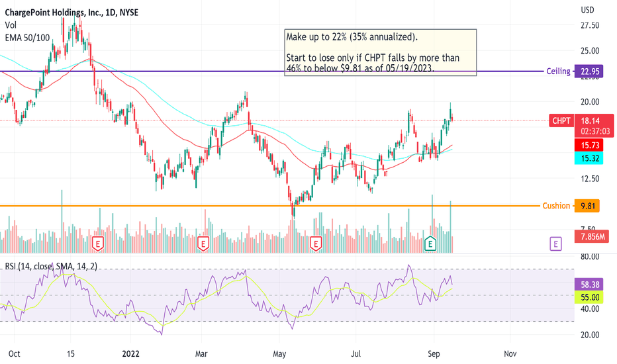The image size is (617, 364).
Task: Click the EMA 50/100 indicator label
Action: [x=28, y=38]
